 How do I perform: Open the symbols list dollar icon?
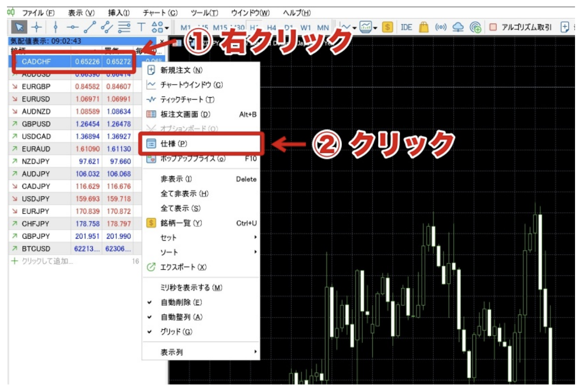(387, 27)
